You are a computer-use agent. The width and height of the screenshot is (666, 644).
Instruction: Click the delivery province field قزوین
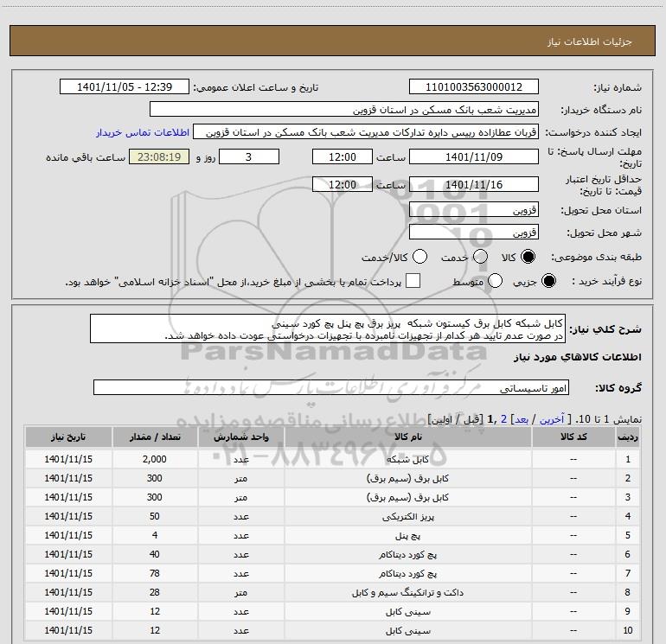point(474,210)
